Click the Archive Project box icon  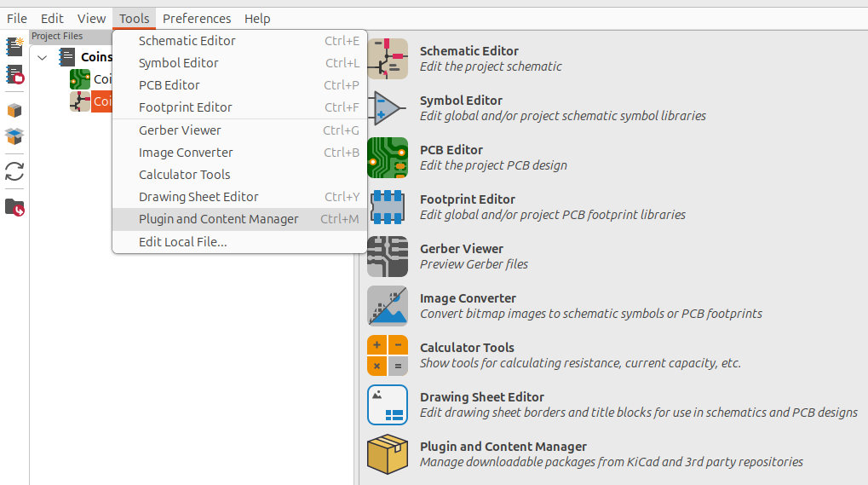click(14, 111)
